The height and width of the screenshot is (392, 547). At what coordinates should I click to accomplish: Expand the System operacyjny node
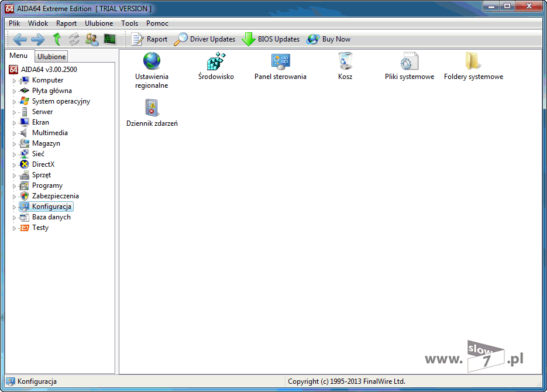click(14, 102)
